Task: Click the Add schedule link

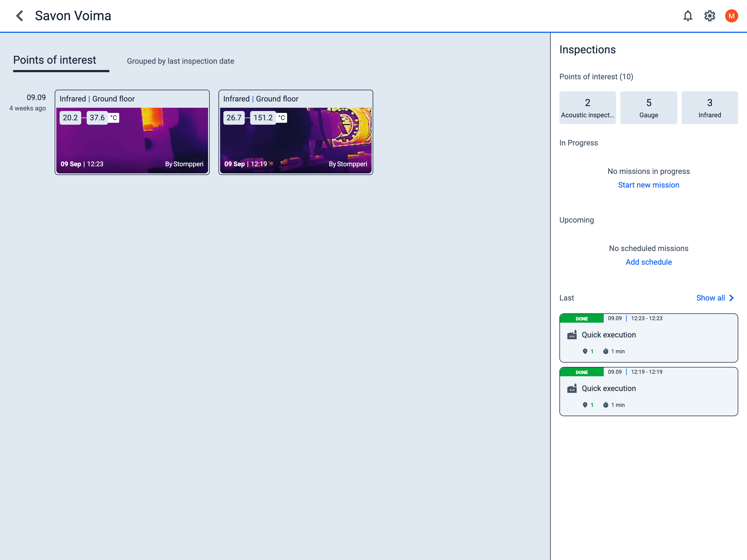Action: click(648, 262)
